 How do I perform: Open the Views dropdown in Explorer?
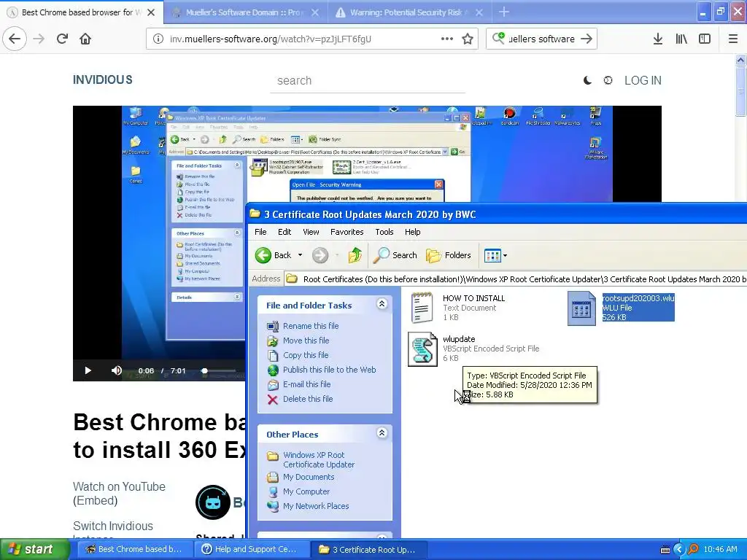point(495,255)
